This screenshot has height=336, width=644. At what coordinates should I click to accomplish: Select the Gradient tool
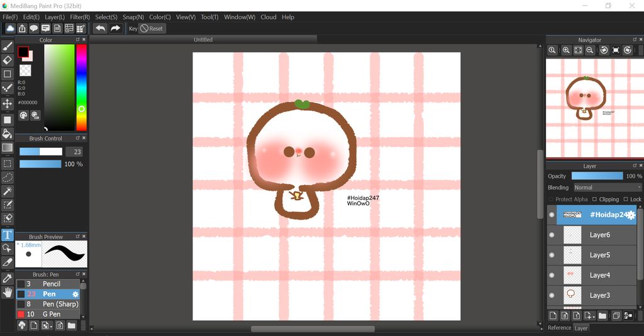(x=8, y=147)
